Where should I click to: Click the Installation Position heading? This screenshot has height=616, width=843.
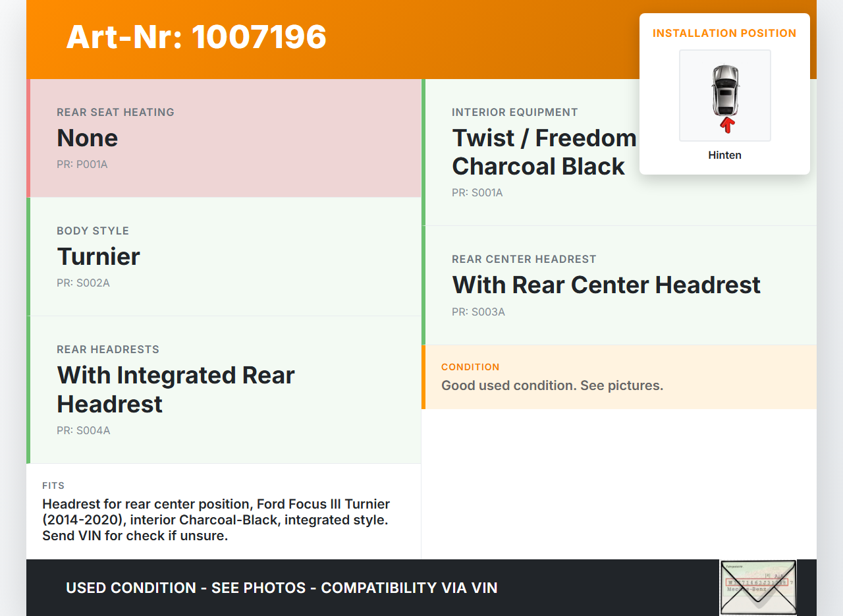coord(724,33)
